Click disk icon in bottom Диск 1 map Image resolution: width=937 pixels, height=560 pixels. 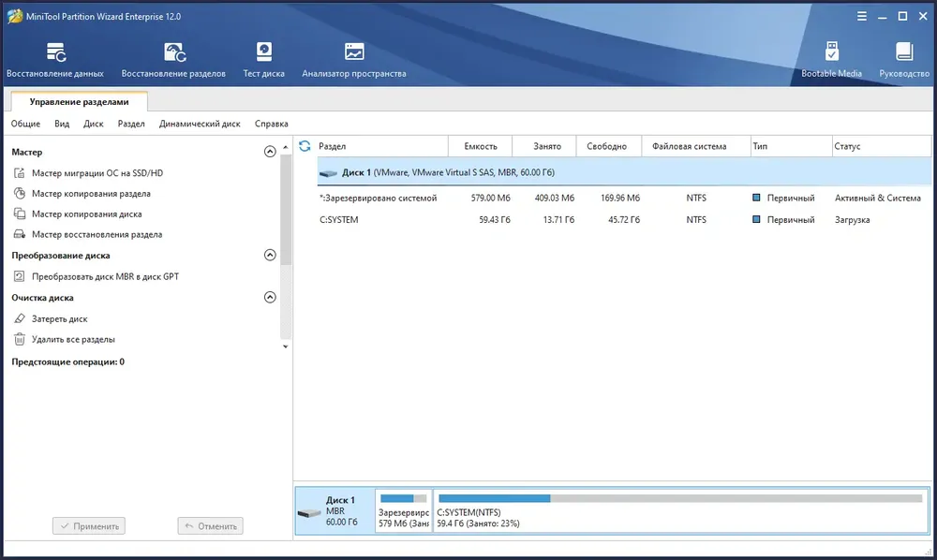click(309, 513)
